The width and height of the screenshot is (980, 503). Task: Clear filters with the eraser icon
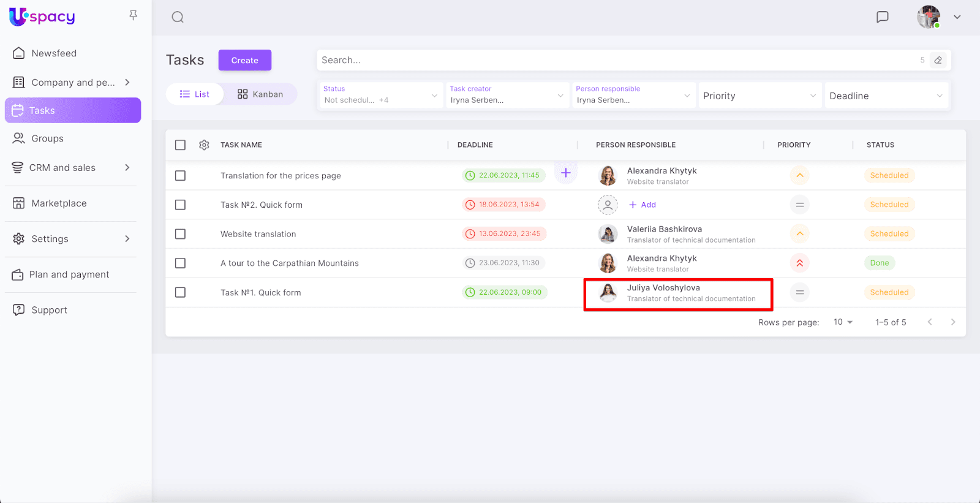(x=938, y=60)
